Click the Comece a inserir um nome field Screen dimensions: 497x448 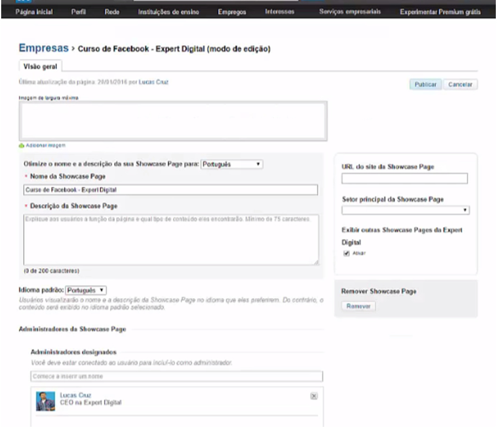tap(176, 376)
